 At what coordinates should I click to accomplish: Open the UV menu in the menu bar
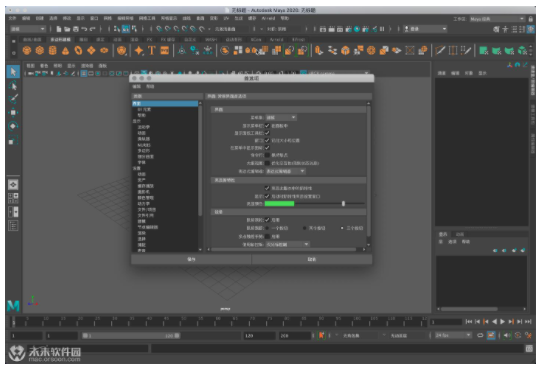point(226,18)
